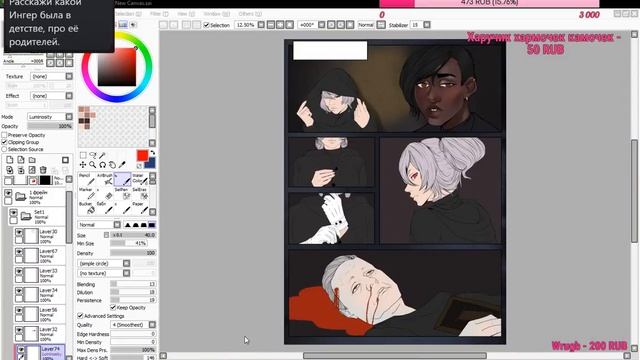Select the Magic Wand tool
Image resolution: width=640 pixels, height=360 pixels.
tap(102, 155)
